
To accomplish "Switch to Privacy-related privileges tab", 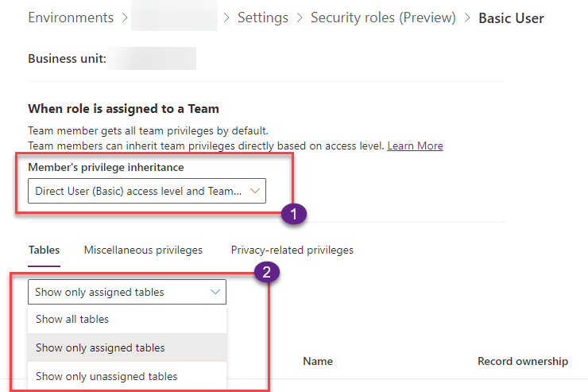I will pos(292,250).
